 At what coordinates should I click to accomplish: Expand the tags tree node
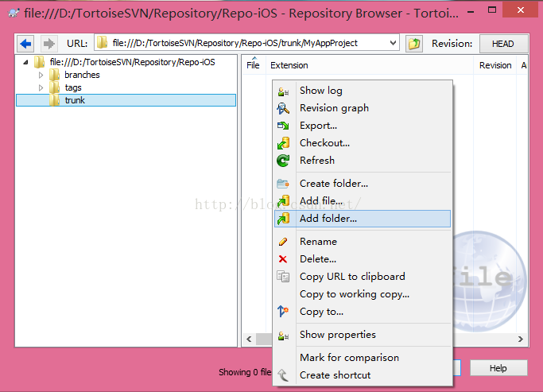click(x=41, y=87)
